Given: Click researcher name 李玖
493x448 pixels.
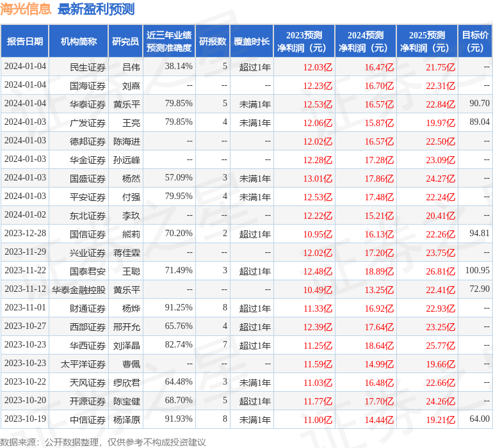Looking at the screenshot, I should point(131,215).
